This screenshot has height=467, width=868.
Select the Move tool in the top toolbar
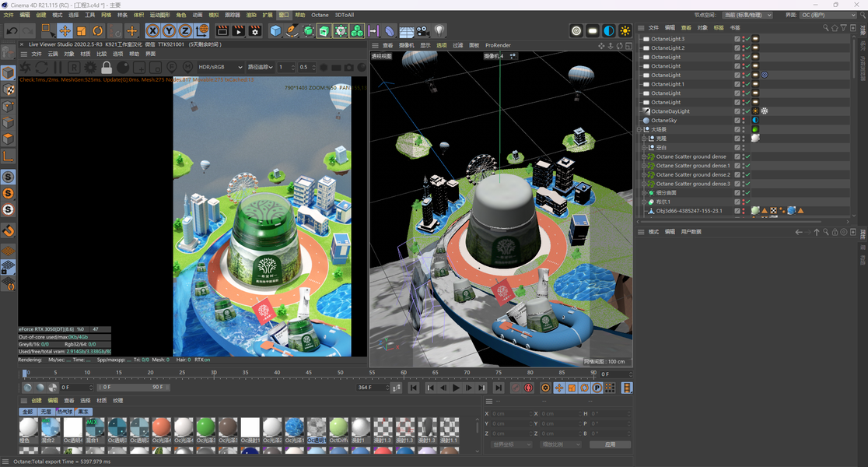click(x=65, y=31)
